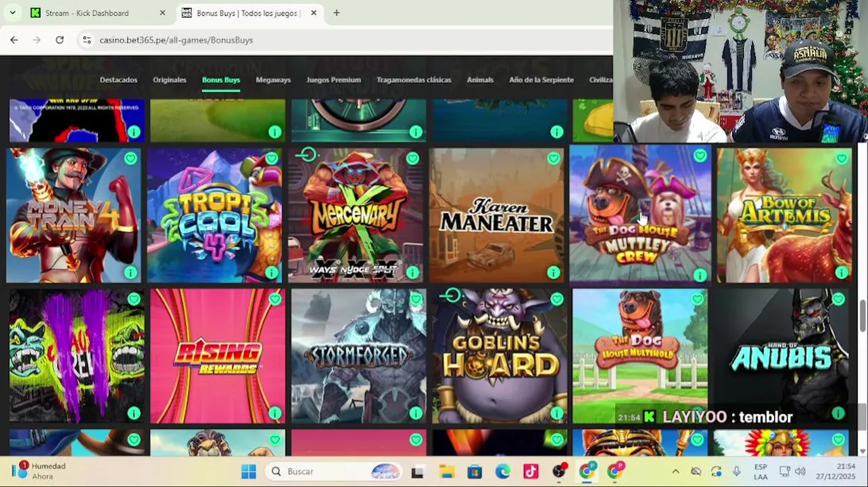Viewport: 868px width, 487px height.
Task: Open the Juegos Premium category
Action: click(333, 80)
